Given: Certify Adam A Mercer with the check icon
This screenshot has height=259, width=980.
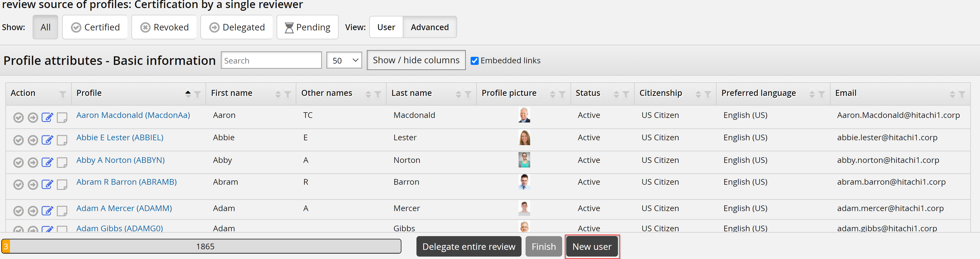Looking at the screenshot, I should coord(18,211).
